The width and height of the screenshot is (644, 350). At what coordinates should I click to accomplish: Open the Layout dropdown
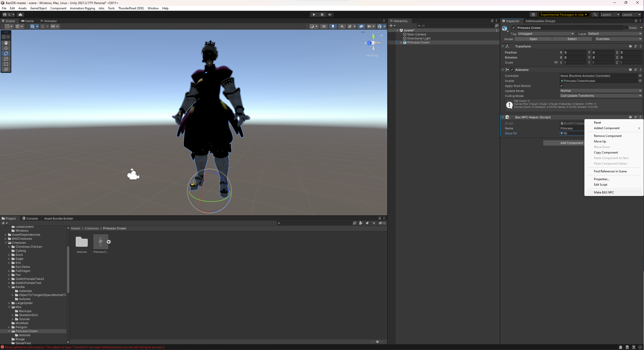[x=631, y=15]
